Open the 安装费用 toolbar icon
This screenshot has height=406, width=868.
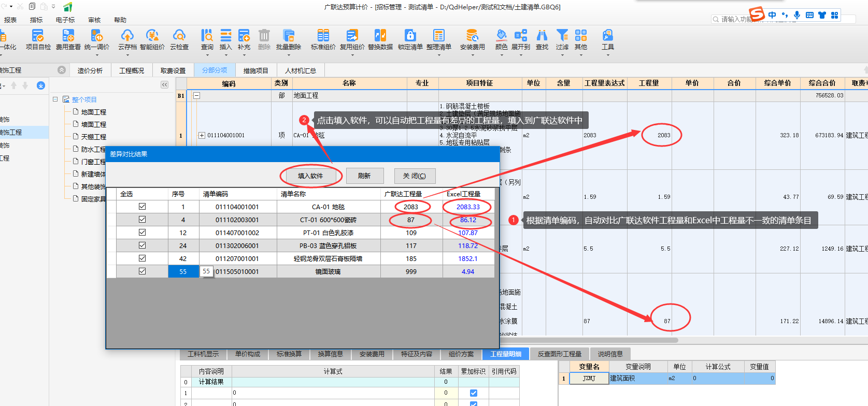(472, 36)
